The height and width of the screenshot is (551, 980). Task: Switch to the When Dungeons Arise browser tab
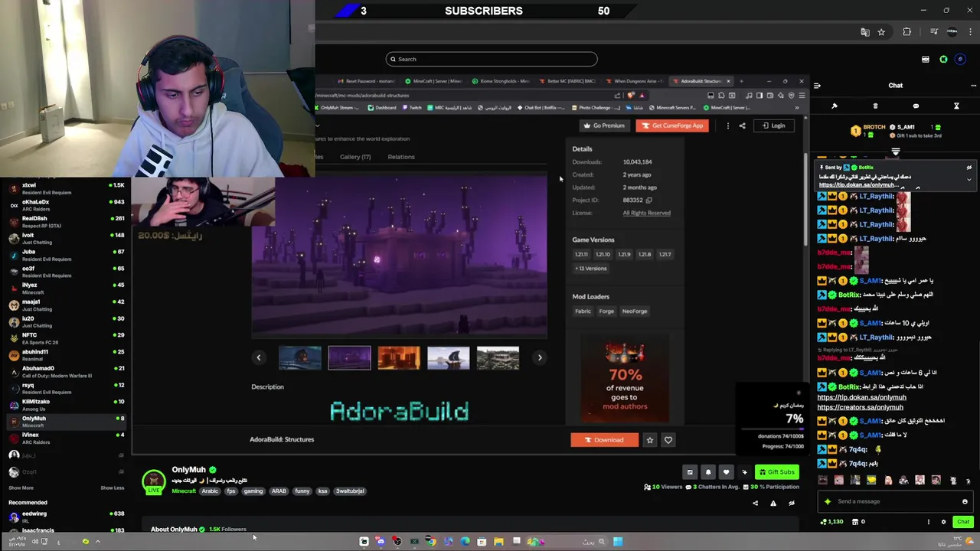click(x=634, y=81)
